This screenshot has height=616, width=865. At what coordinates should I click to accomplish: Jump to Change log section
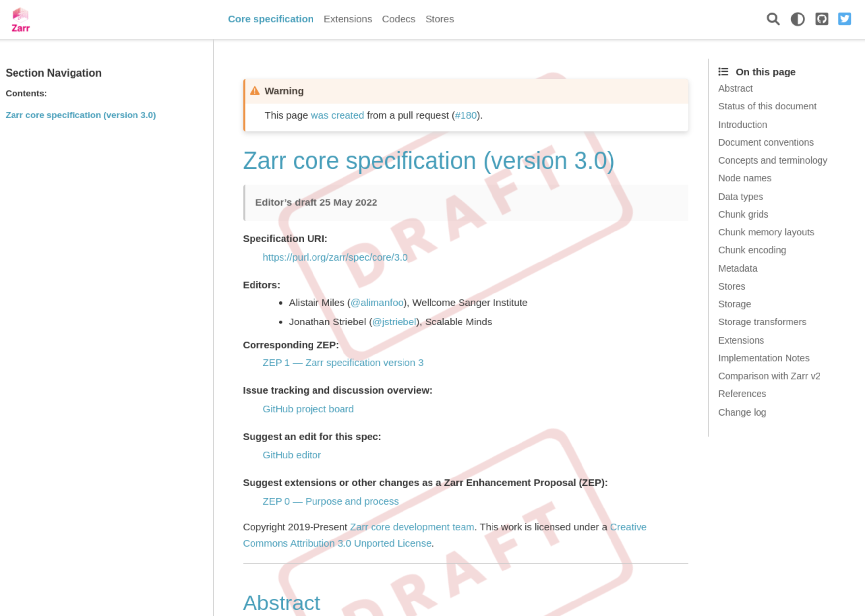[742, 412]
